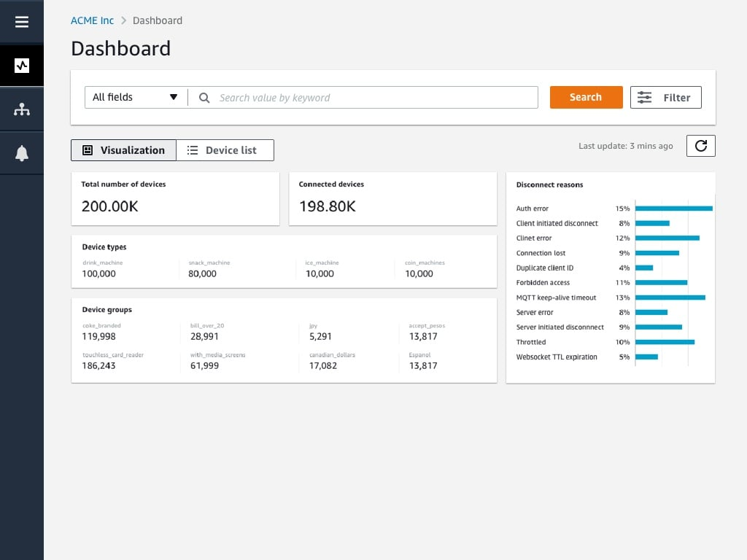The width and height of the screenshot is (747, 560).
Task: Click the All fields dropdown arrow
Action: coord(174,97)
